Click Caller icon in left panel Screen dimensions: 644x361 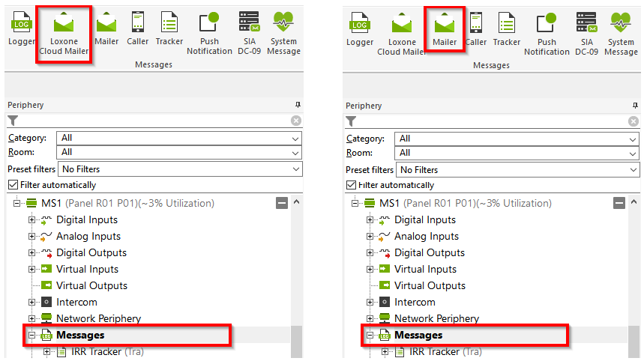[138, 28]
